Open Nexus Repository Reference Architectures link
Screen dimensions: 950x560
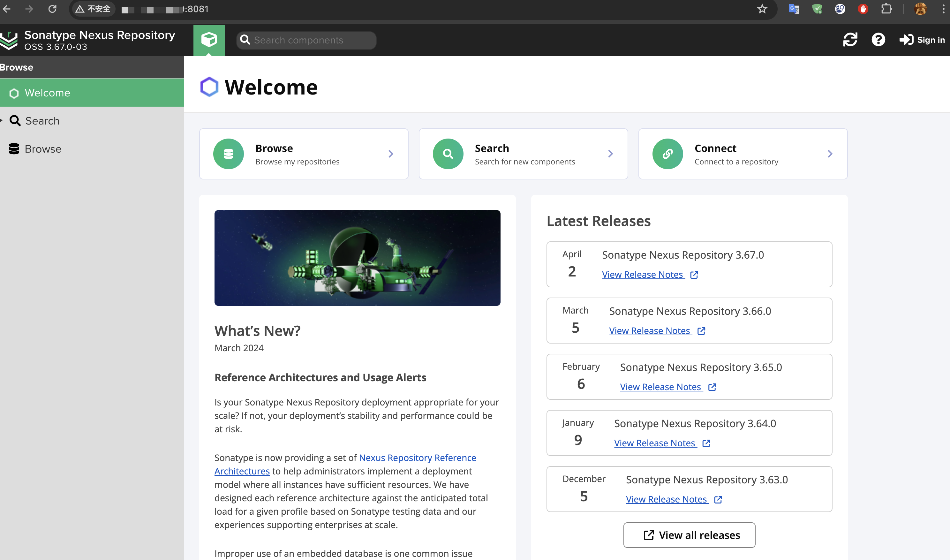(x=417, y=458)
